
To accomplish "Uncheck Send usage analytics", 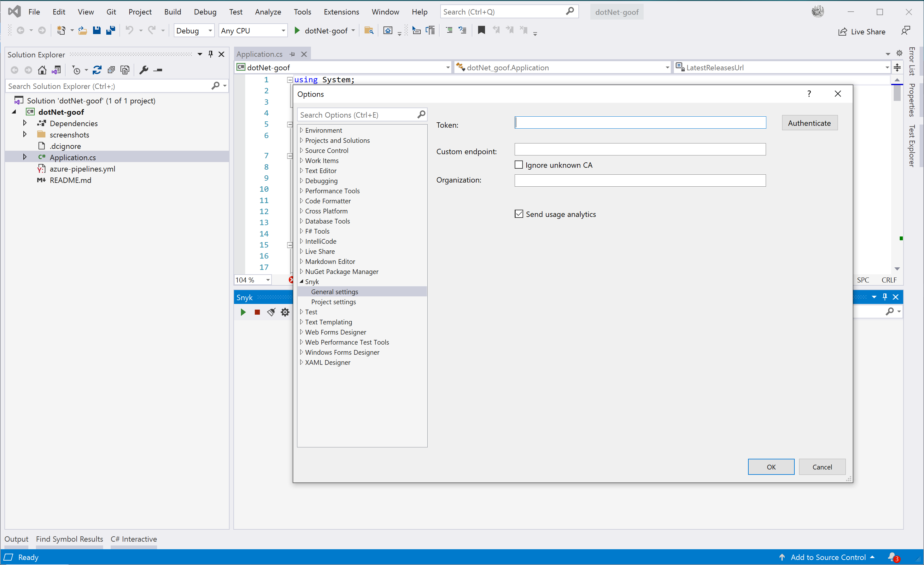I will point(519,214).
